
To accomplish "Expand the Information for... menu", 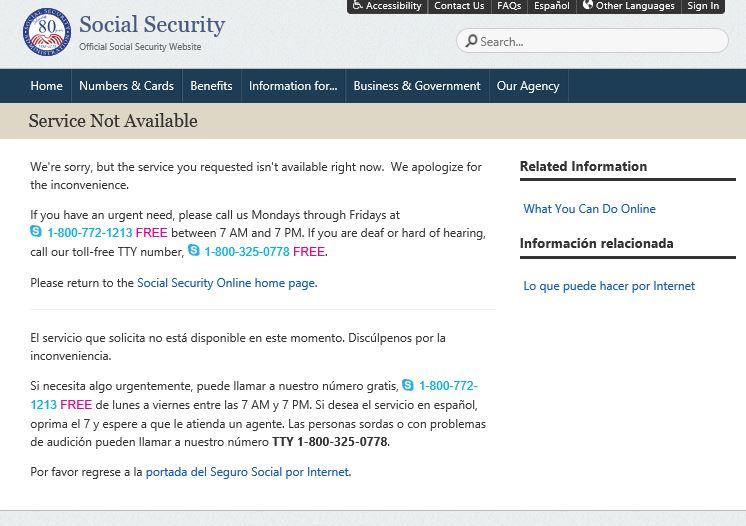I will (293, 86).
